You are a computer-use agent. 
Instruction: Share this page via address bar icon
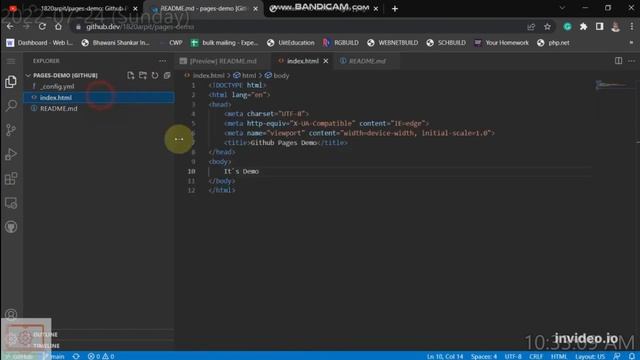(x=531, y=27)
